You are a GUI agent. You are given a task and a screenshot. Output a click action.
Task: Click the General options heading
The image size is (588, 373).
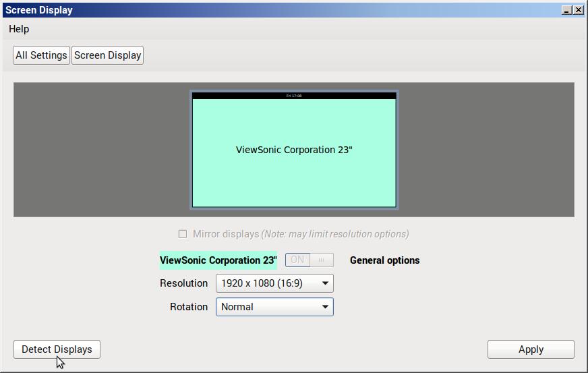(x=384, y=260)
